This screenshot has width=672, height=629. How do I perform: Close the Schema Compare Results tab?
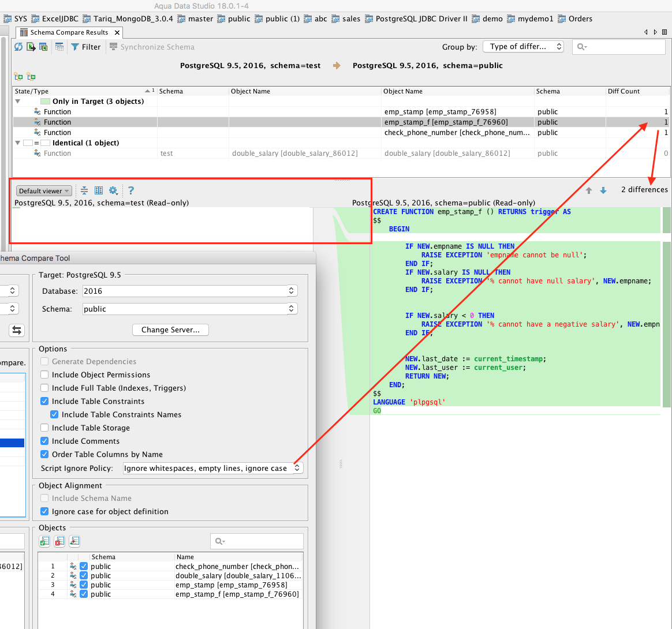click(117, 32)
